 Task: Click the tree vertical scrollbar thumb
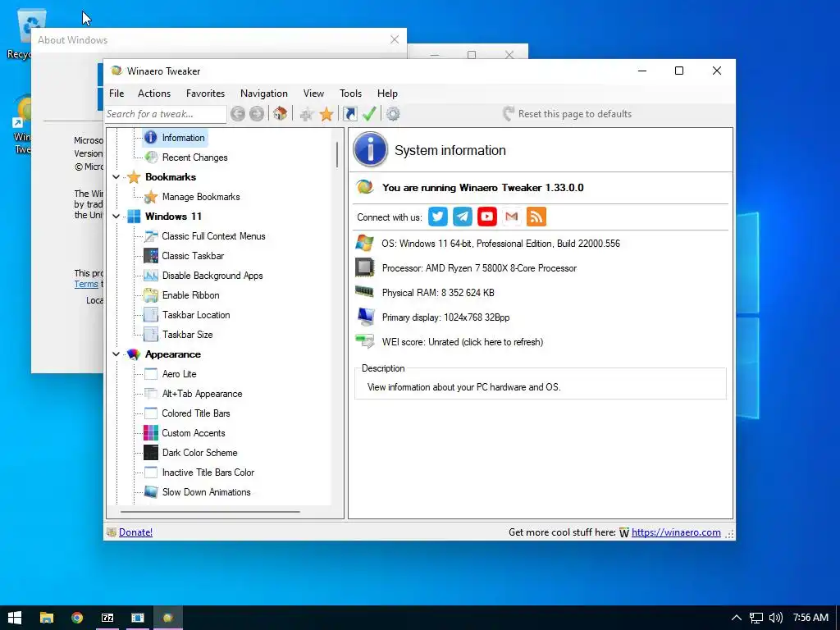coord(337,155)
